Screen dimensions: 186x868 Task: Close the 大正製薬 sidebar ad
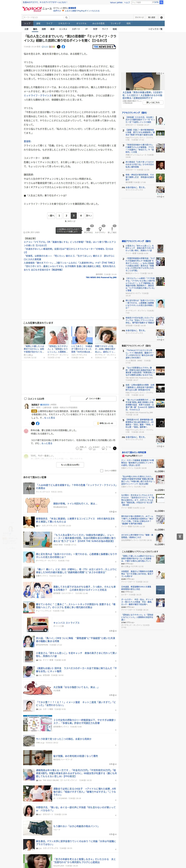click(163, 73)
